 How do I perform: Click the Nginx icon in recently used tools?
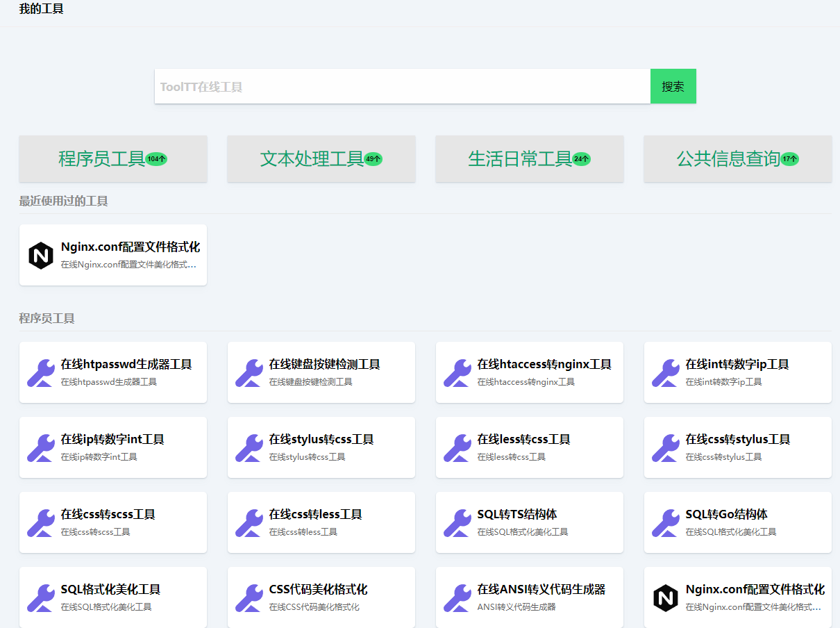pyautogui.click(x=41, y=255)
